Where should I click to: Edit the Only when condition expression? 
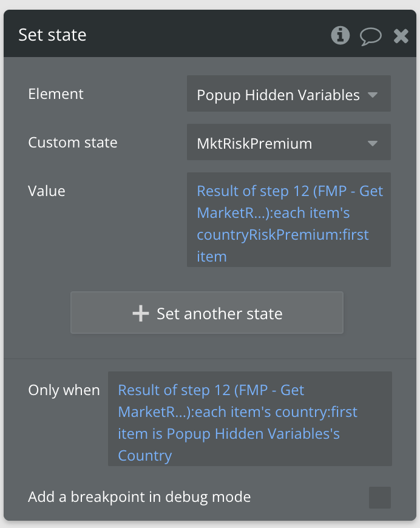pos(249,419)
